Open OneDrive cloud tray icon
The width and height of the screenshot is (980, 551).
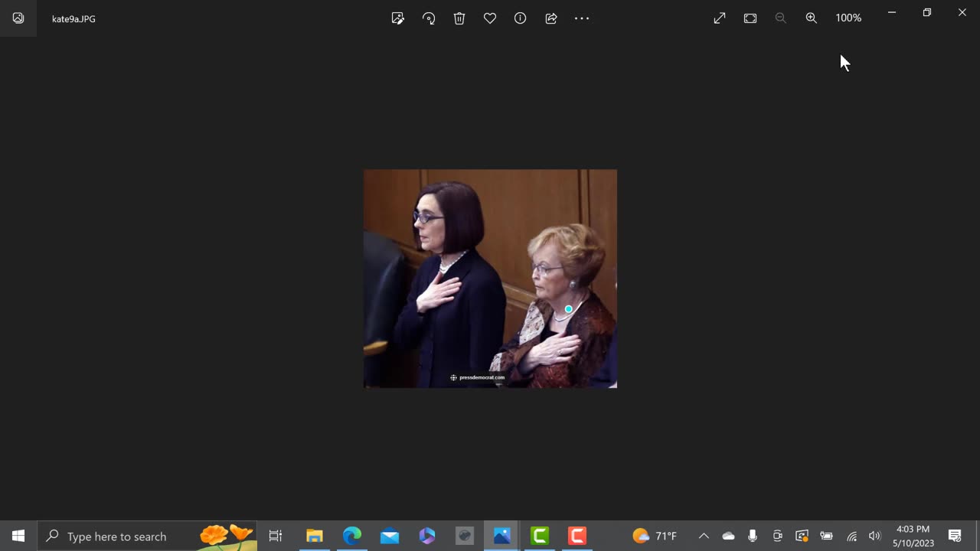(x=728, y=536)
